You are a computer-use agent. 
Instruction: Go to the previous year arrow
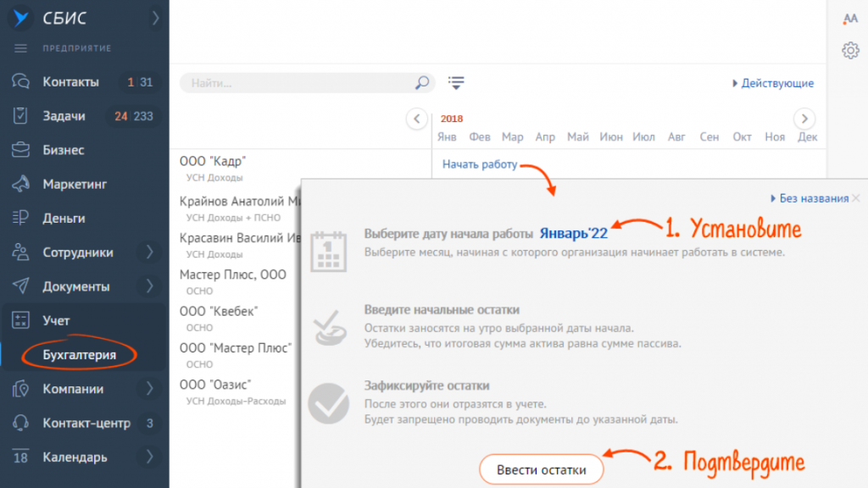pyautogui.click(x=417, y=119)
